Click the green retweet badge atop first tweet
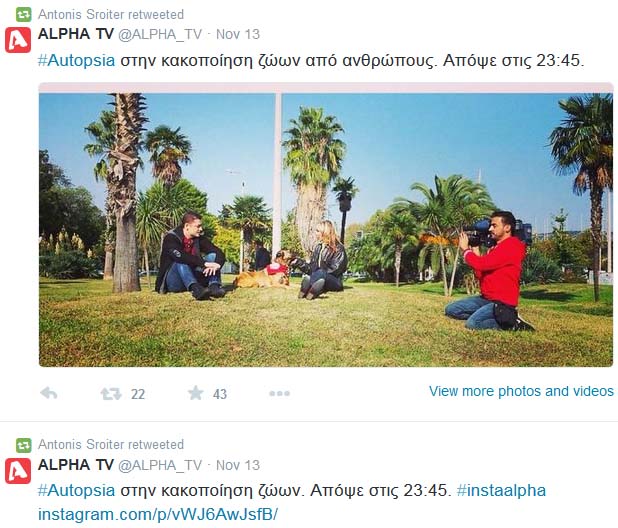The height and width of the screenshot is (528, 618). click(23, 15)
